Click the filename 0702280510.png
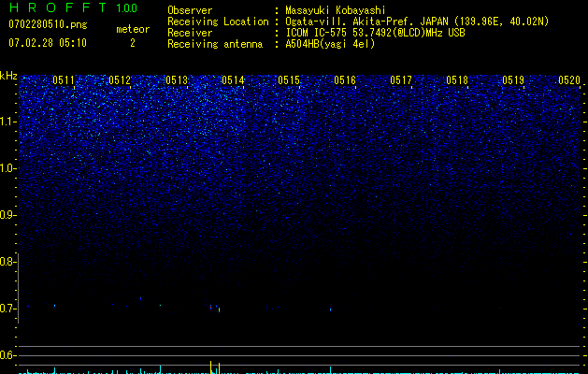 coord(48,24)
